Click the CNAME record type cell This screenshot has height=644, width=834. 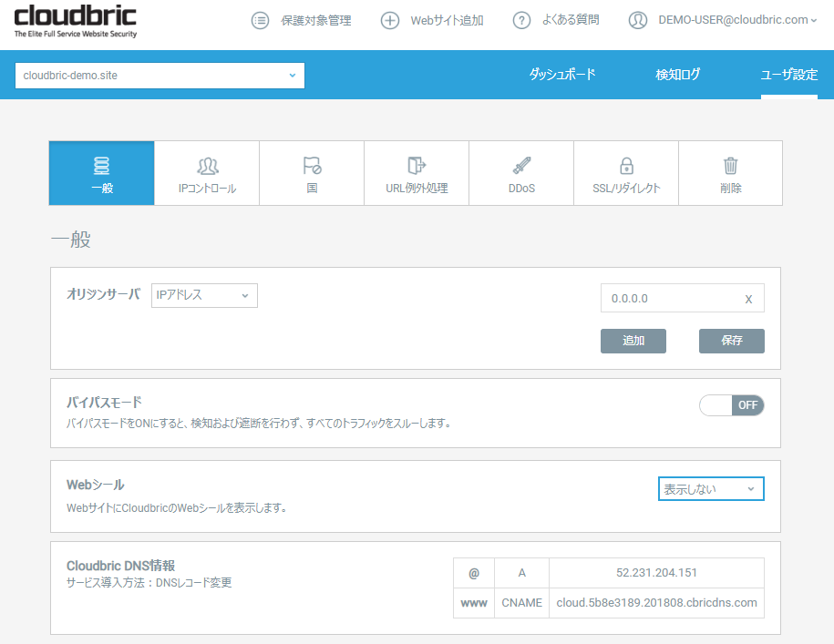pos(521,603)
